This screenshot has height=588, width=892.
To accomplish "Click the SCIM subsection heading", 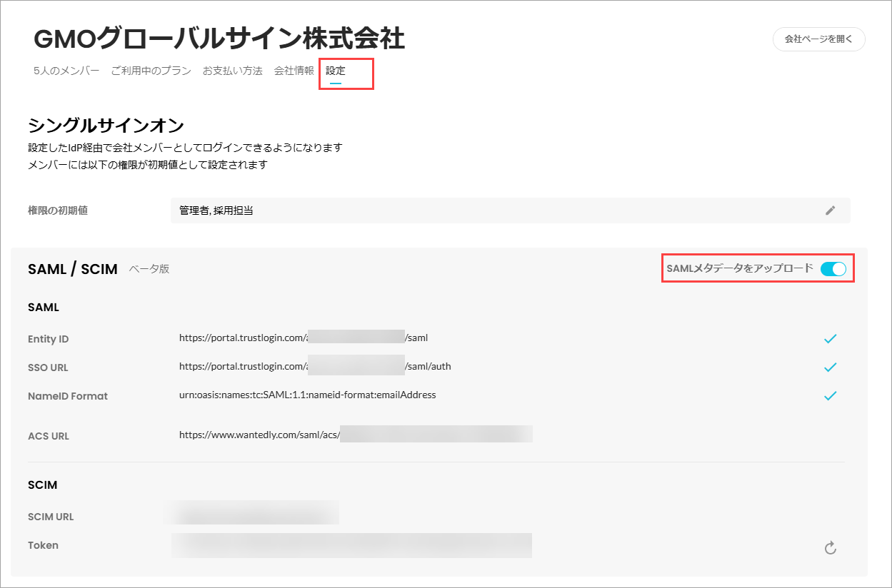I will (x=42, y=485).
